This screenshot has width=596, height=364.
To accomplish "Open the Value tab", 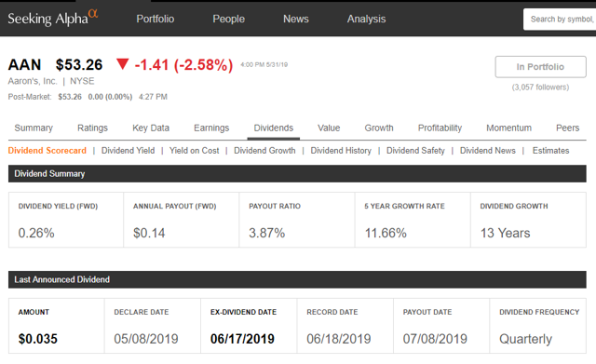I will (329, 128).
